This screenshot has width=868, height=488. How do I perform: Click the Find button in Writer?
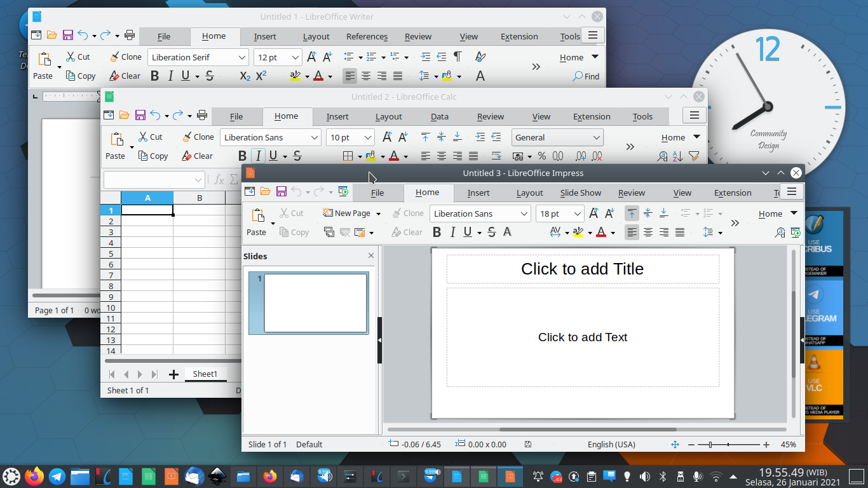[586, 76]
